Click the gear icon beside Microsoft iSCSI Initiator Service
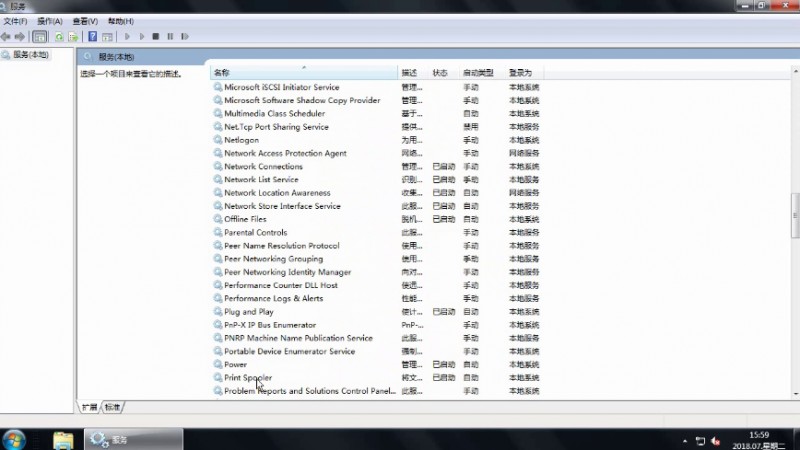The height and width of the screenshot is (450, 800). (218, 87)
